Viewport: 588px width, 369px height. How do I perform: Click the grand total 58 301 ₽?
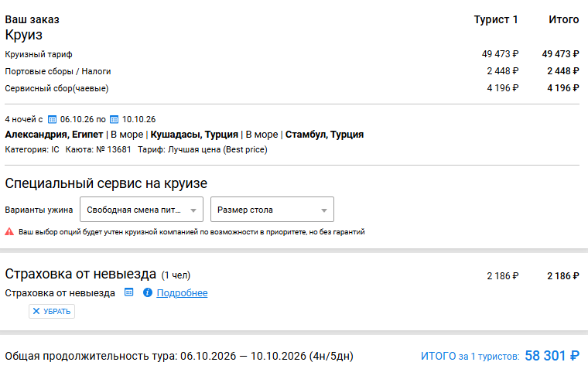click(x=552, y=356)
